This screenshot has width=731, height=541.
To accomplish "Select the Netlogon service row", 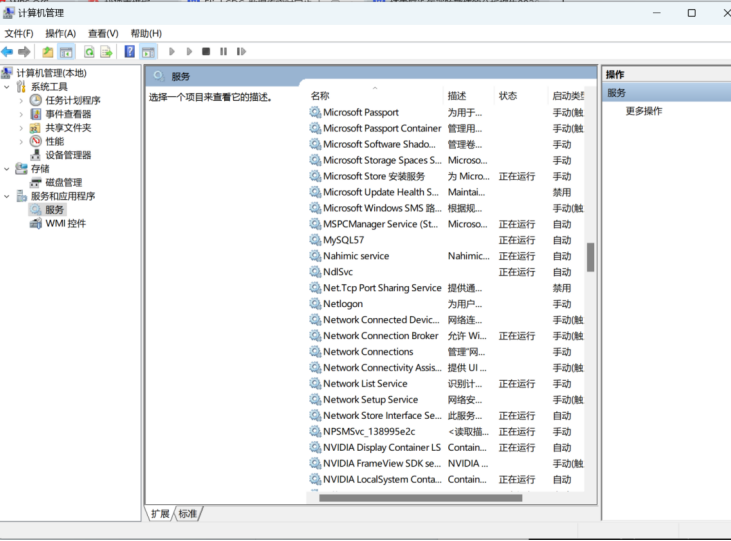I will 446,304.
